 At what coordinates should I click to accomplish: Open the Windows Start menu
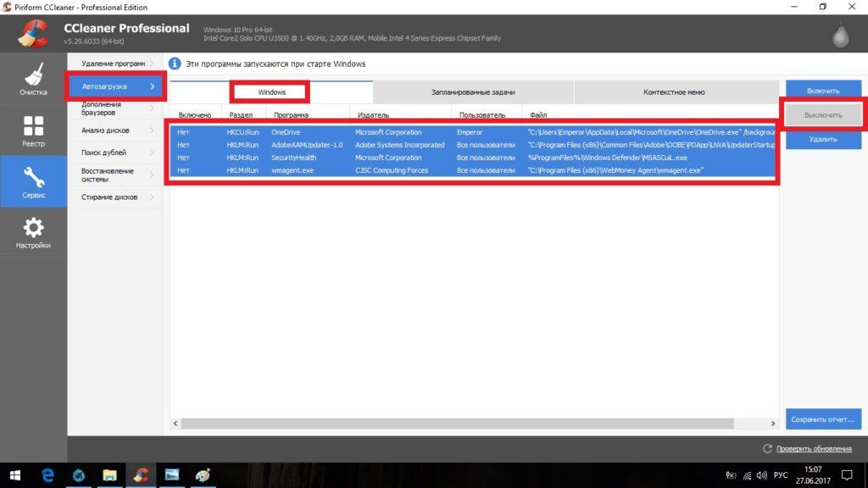click(x=15, y=475)
